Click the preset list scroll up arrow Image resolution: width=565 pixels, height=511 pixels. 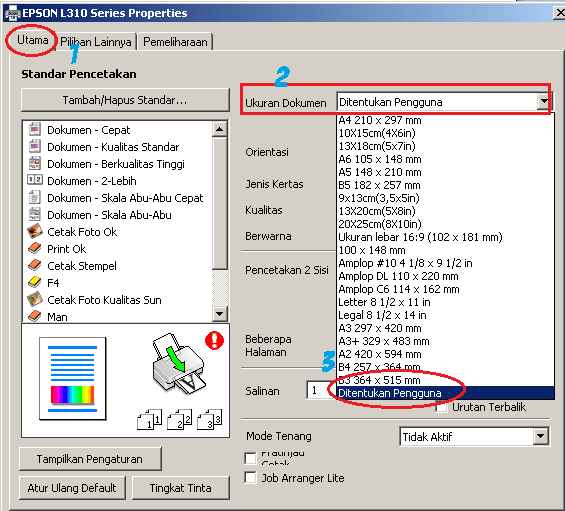[x=219, y=129]
